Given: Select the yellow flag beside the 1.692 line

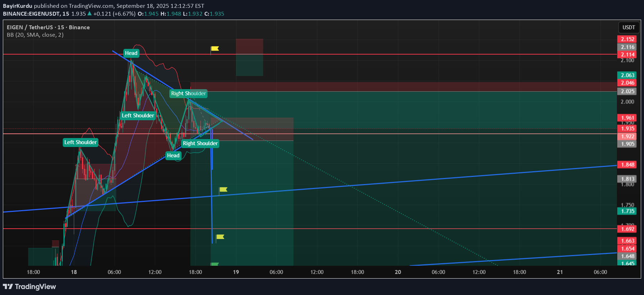Looking at the screenshot, I should pyautogui.click(x=220, y=237).
